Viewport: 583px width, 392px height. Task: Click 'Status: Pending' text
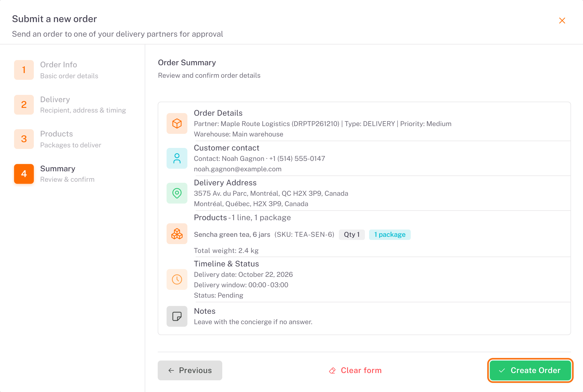(219, 295)
